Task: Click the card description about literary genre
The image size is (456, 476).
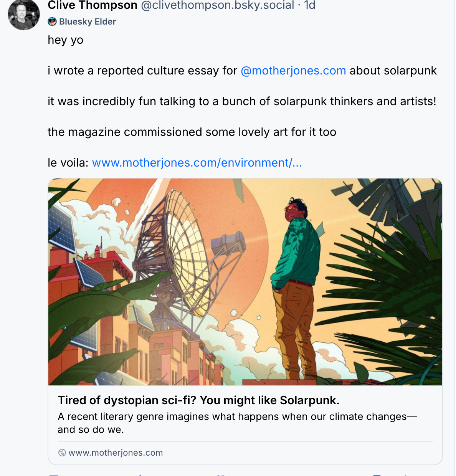Action: pyautogui.click(x=237, y=423)
